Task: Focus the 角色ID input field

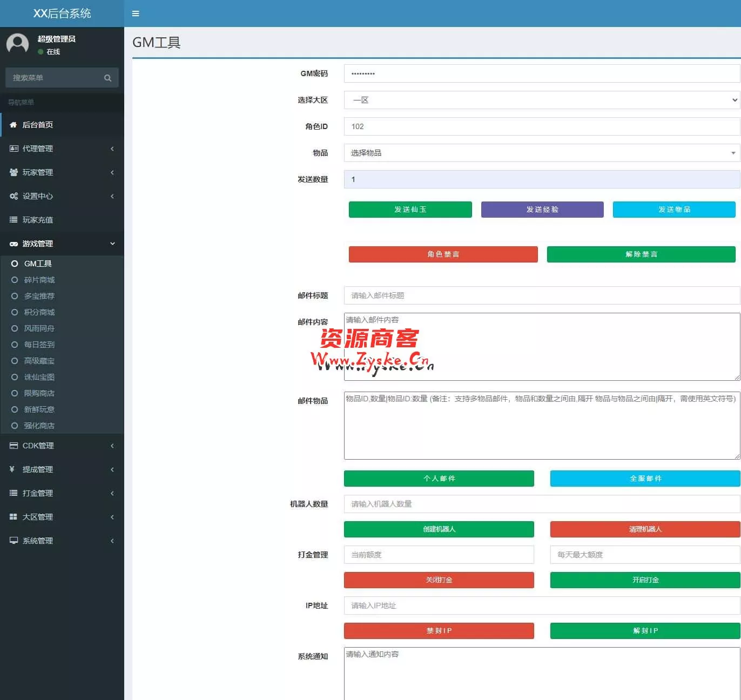Action: pos(542,126)
